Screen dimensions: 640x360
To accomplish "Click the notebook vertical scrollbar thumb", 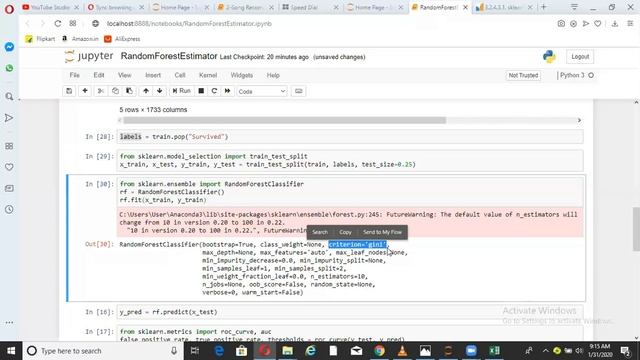I will [636, 229].
